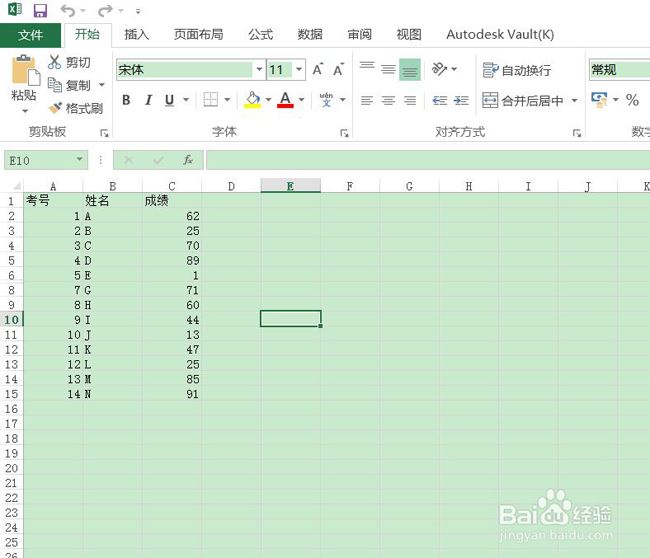Viewport: 650px width, 558px height.
Task: Click the Insert Function fx icon
Action: (x=187, y=160)
